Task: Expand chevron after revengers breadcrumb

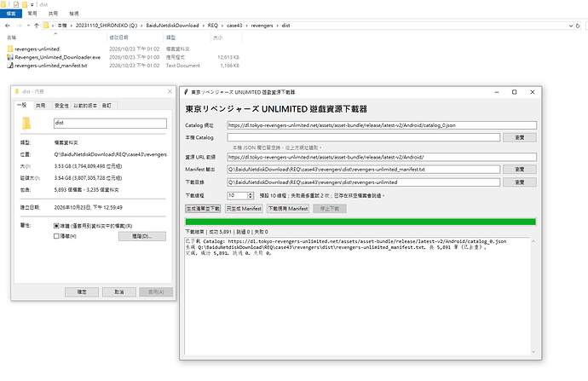Action: tap(278, 26)
